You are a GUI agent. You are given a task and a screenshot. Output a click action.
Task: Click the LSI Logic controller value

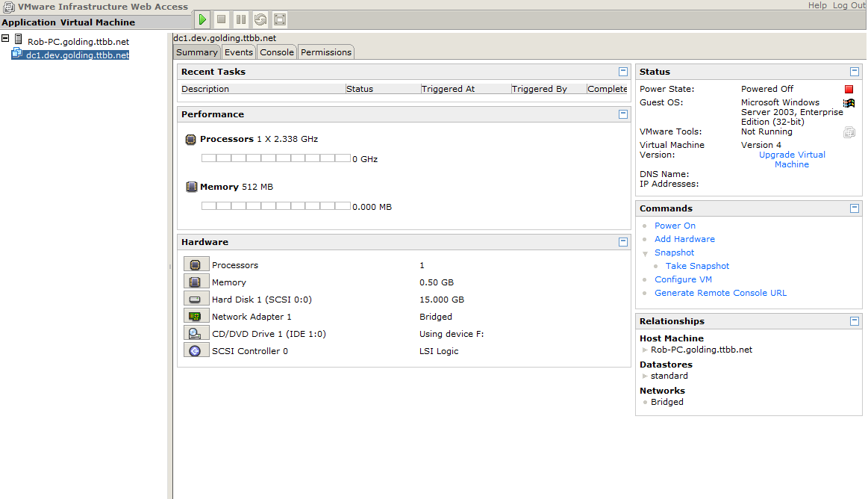coord(439,351)
